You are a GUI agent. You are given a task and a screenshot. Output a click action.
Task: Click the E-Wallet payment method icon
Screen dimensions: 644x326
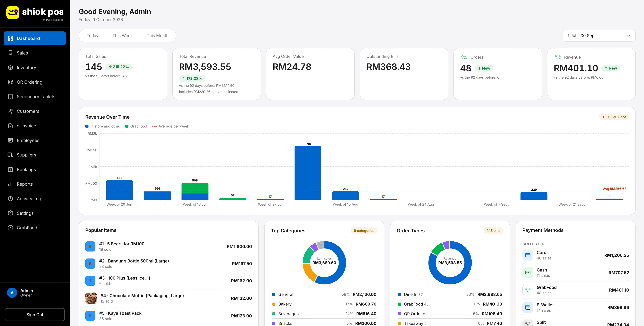[x=528, y=307]
